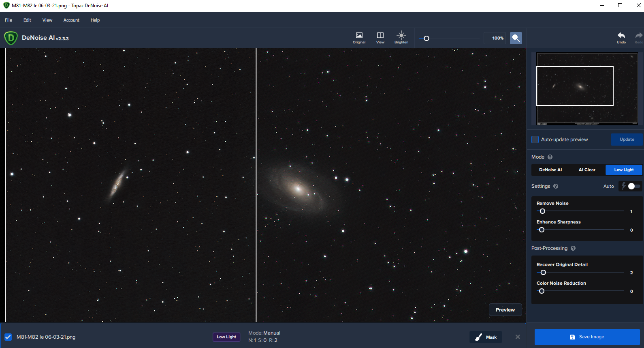Uncheck the M81-M82 le 06-03-21.png file checkbox

(x=8, y=337)
